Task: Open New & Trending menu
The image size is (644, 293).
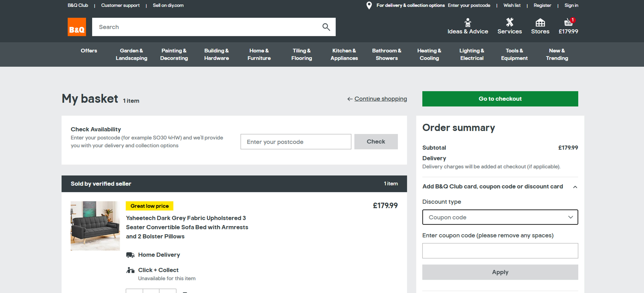Action: click(x=557, y=54)
